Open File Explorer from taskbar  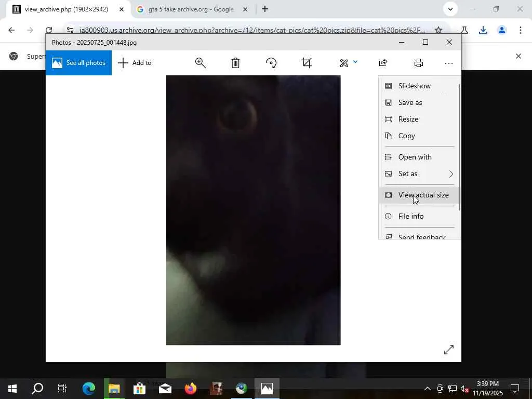[114, 389]
